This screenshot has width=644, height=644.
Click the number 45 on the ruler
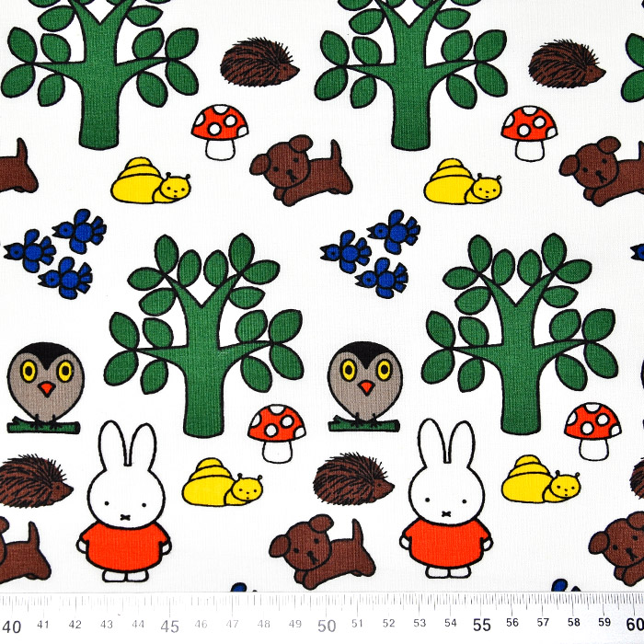(x=170, y=626)
